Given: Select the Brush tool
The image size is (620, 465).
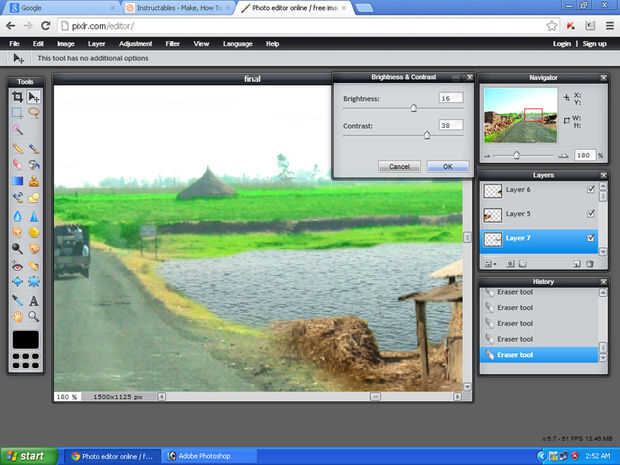Looking at the screenshot, I should [34, 149].
